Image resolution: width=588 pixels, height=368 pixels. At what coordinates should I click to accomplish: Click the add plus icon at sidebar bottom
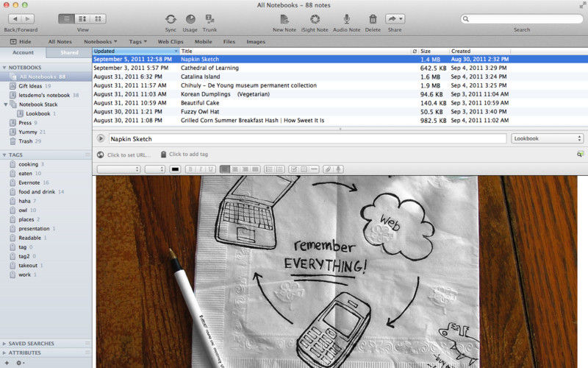[x=7, y=363]
